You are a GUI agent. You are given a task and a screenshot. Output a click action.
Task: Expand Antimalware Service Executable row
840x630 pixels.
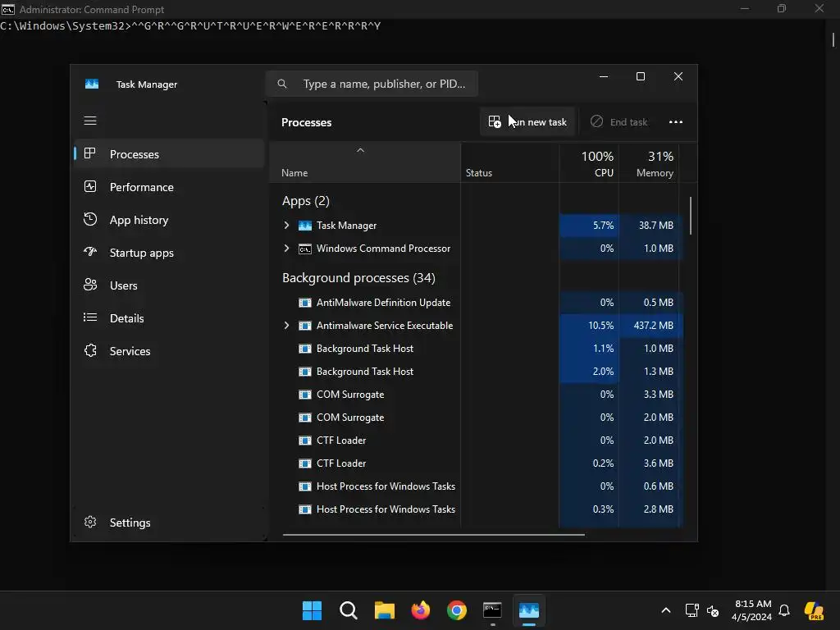point(286,326)
